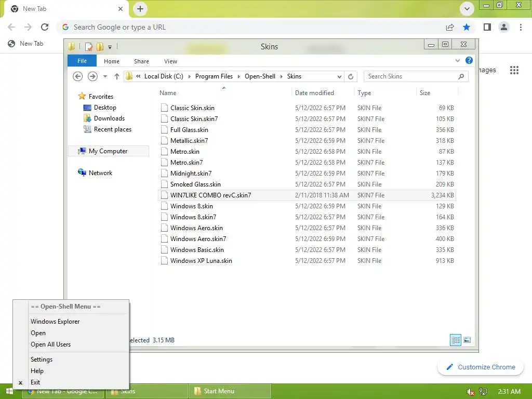
Task: Open the File ribbon tab
Action: tap(82, 61)
